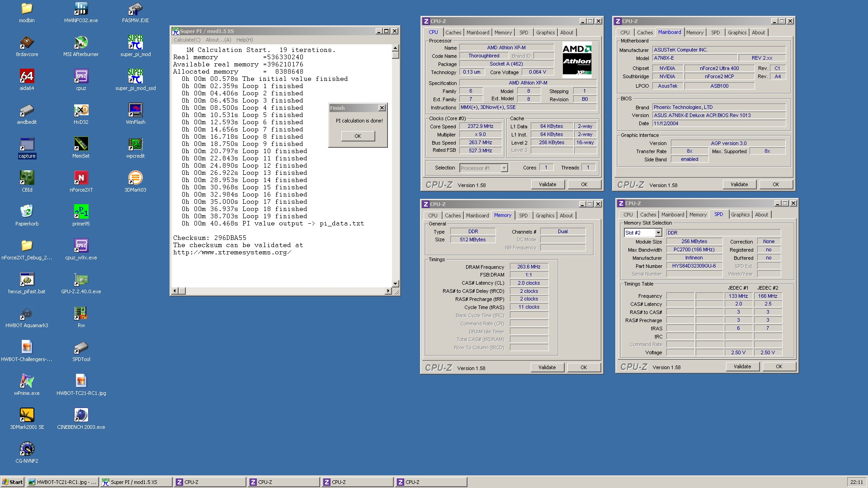The width and height of the screenshot is (868, 488).
Task: Open SPDTool desktop icon
Action: coord(81,351)
